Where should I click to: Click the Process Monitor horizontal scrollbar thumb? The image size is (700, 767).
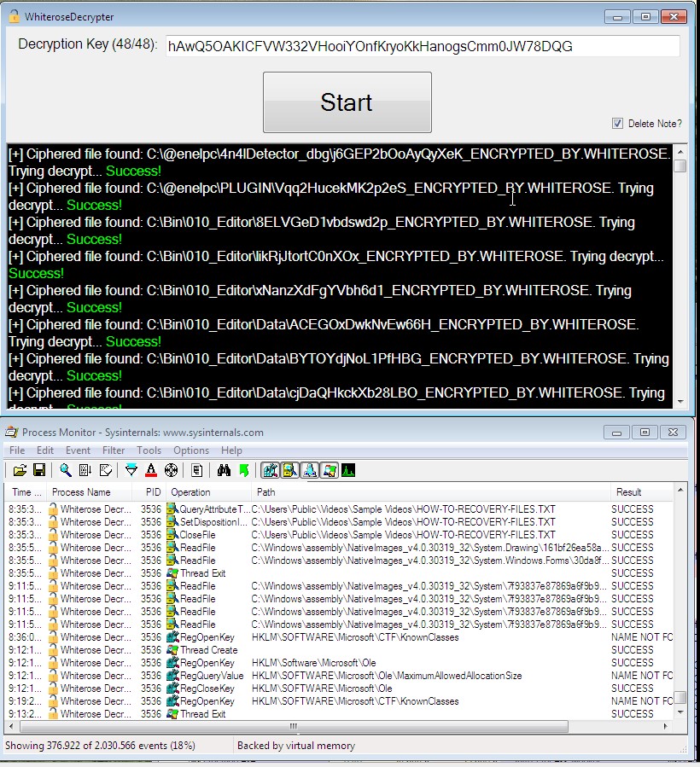tap(294, 726)
